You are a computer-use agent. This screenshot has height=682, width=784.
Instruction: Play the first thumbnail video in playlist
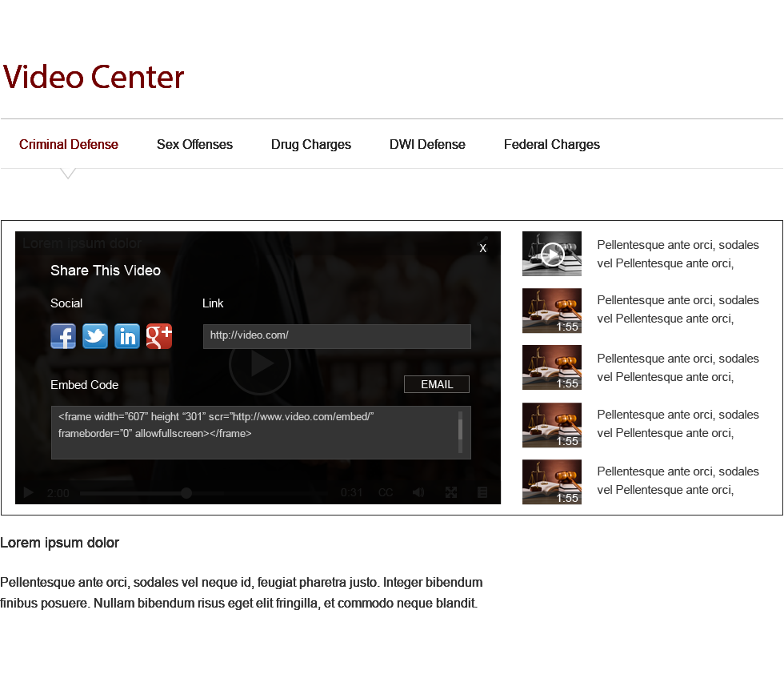pos(552,255)
